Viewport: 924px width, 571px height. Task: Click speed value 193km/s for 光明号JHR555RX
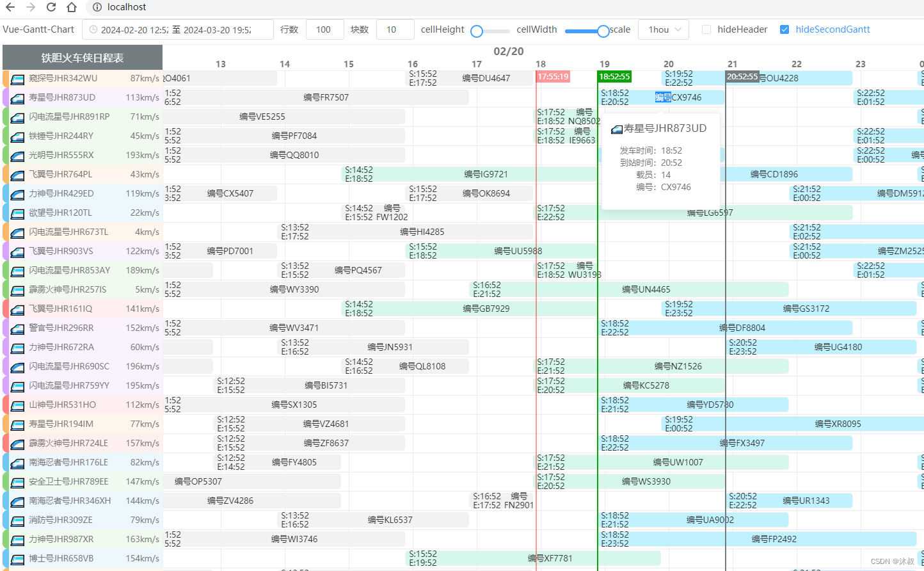click(x=143, y=155)
